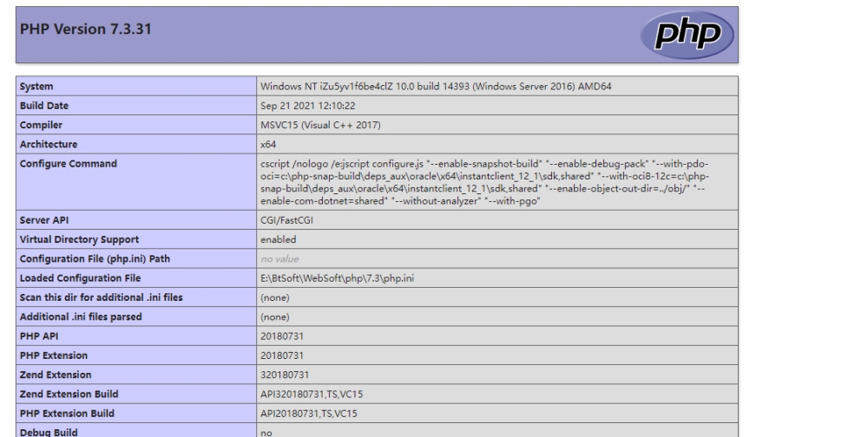Click the 'Configure Command' label
Screen dimensions: 868x437
(x=69, y=164)
